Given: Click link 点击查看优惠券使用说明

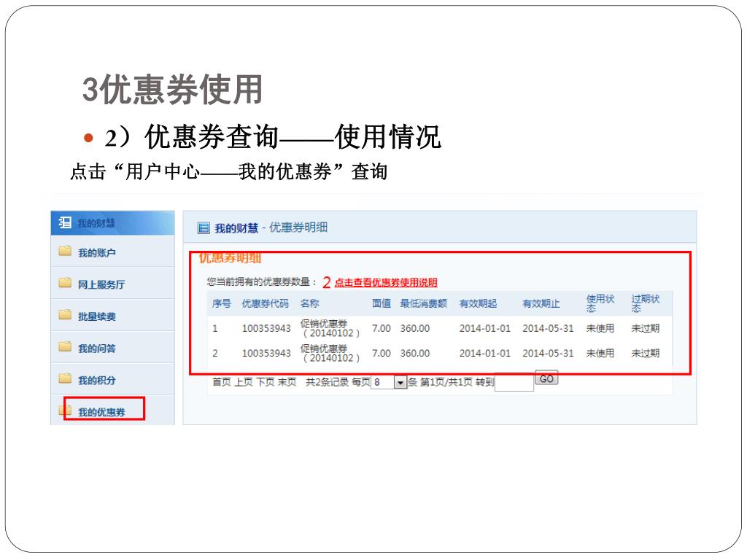Looking at the screenshot, I should [x=386, y=282].
